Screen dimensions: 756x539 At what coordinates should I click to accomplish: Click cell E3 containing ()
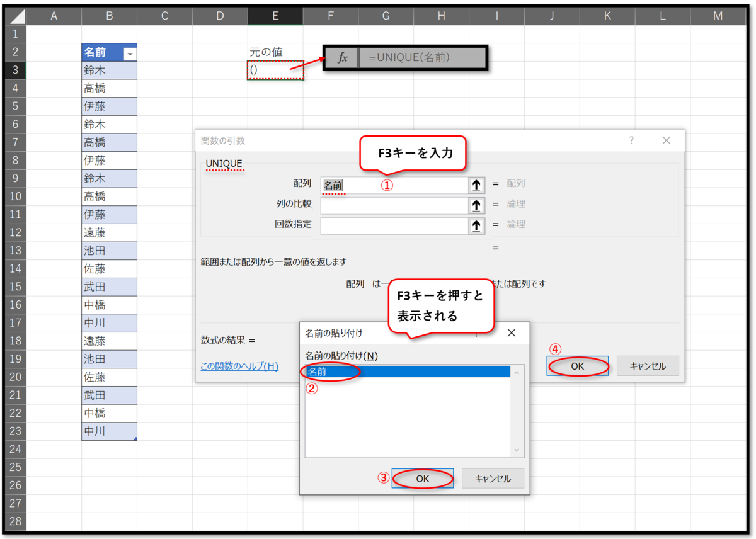click(275, 70)
